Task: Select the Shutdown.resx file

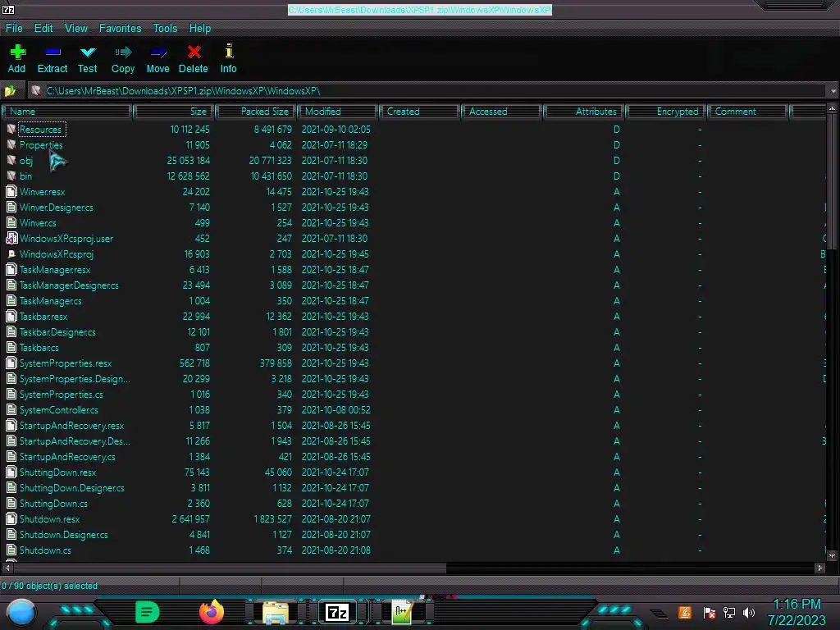Action: point(49,519)
